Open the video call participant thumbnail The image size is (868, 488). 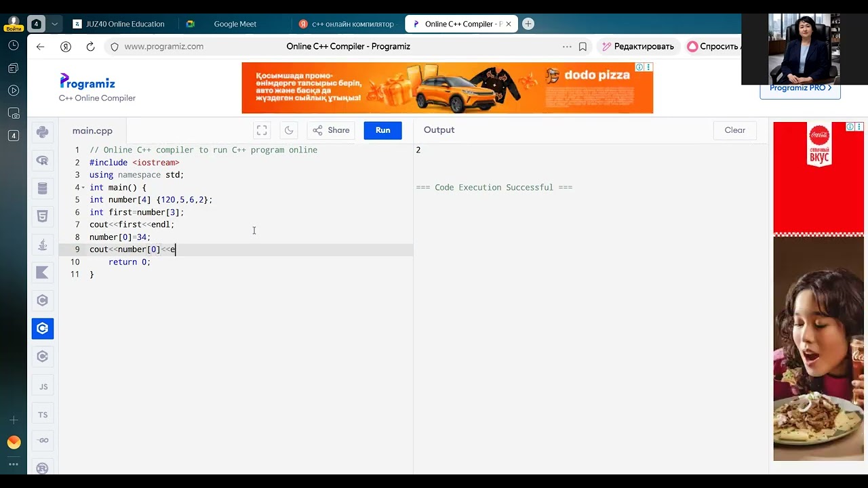pyautogui.click(x=804, y=49)
